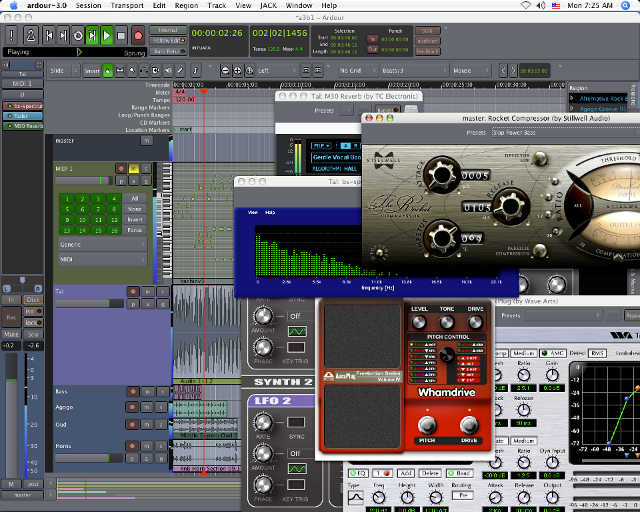
Task: Open Presets dropdown in Rocket Compressor window
Action: (565, 133)
